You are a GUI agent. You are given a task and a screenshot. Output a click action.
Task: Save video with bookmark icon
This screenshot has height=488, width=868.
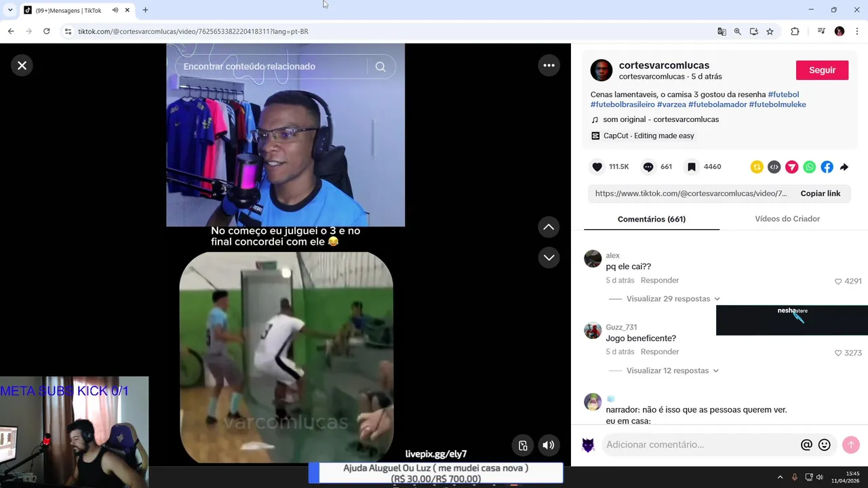[x=691, y=167]
